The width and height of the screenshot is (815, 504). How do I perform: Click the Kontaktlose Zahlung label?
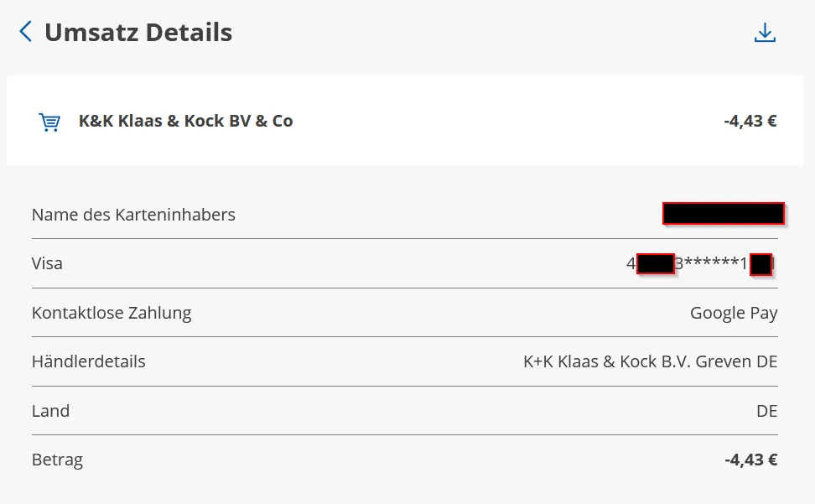pyautogui.click(x=112, y=313)
